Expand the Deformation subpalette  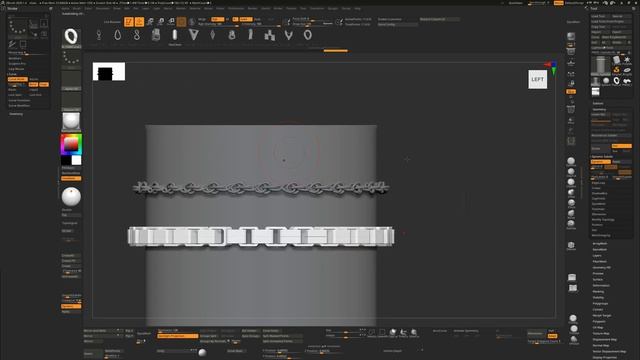click(x=601, y=286)
